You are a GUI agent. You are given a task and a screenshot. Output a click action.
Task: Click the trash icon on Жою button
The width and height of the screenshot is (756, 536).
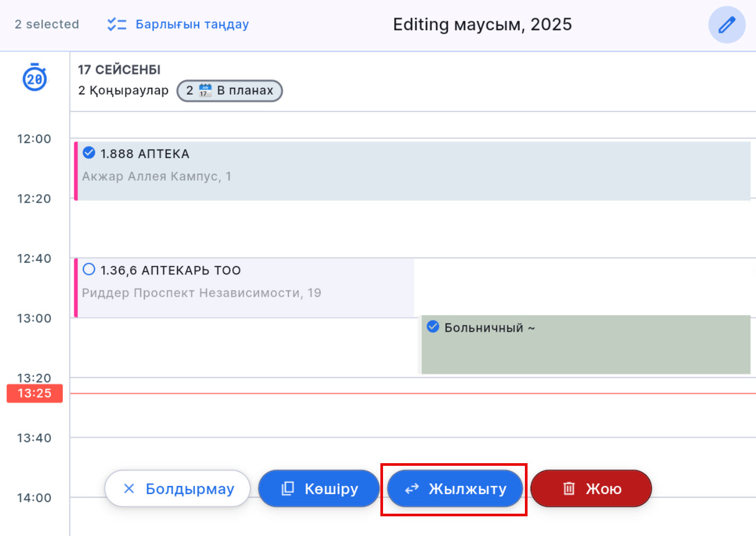point(569,488)
